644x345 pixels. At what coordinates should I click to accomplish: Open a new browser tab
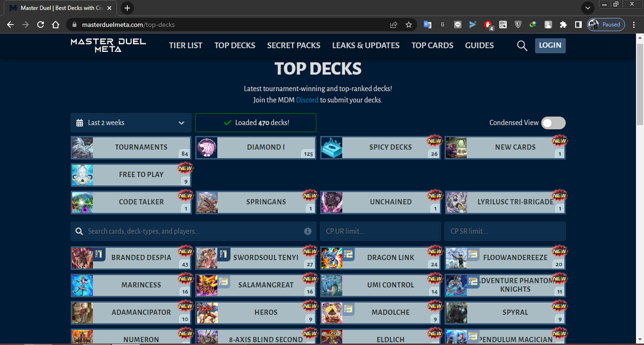127,8
